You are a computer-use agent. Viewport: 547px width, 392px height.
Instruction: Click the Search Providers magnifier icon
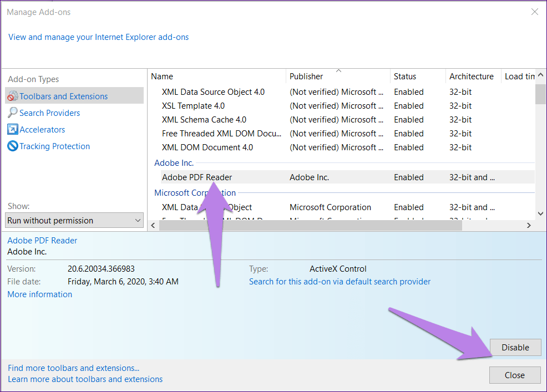12,113
